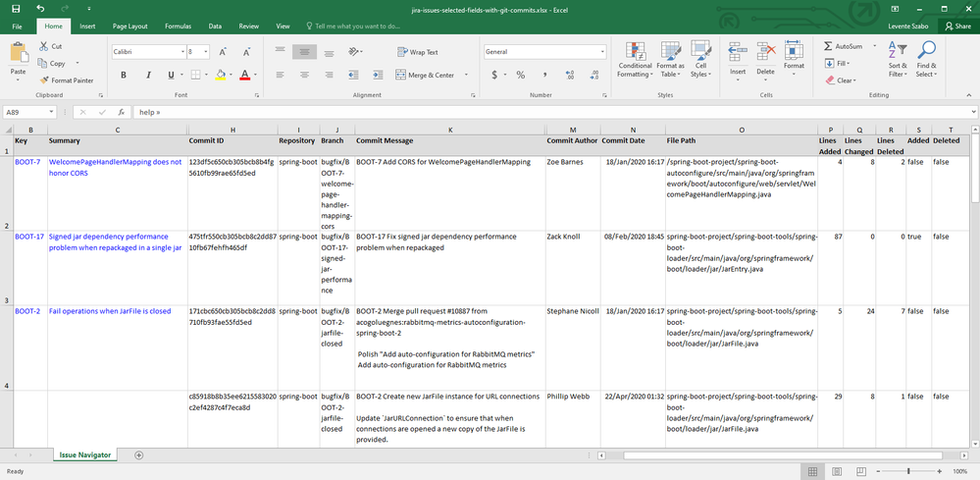Switch to the Page Layout tab
Image resolution: width=980 pixels, height=480 pixels.
click(x=130, y=27)
